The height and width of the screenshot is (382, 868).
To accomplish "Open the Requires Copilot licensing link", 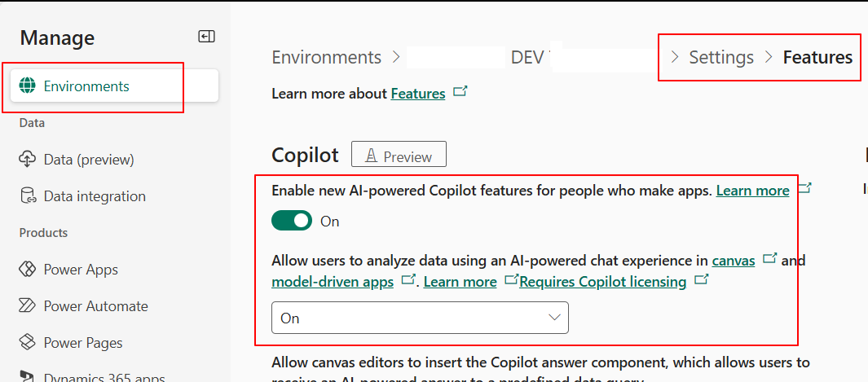I will [603, 282].
